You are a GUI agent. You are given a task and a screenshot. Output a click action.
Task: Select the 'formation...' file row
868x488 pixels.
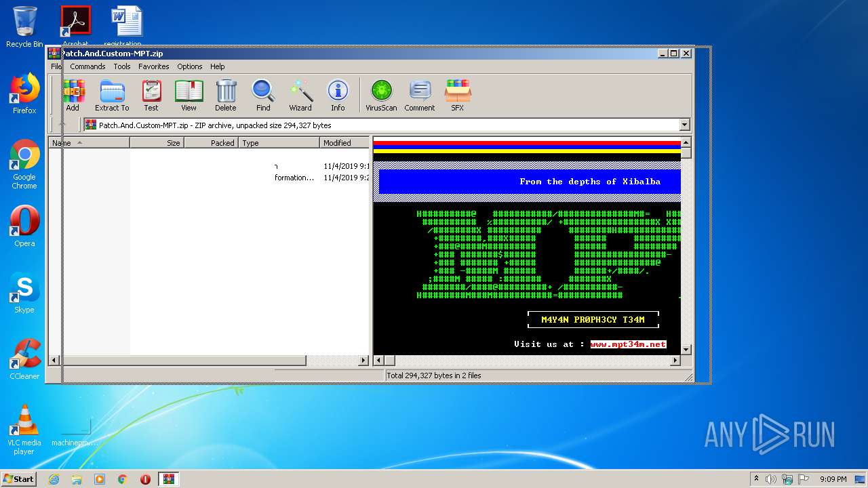pos(209,178)
